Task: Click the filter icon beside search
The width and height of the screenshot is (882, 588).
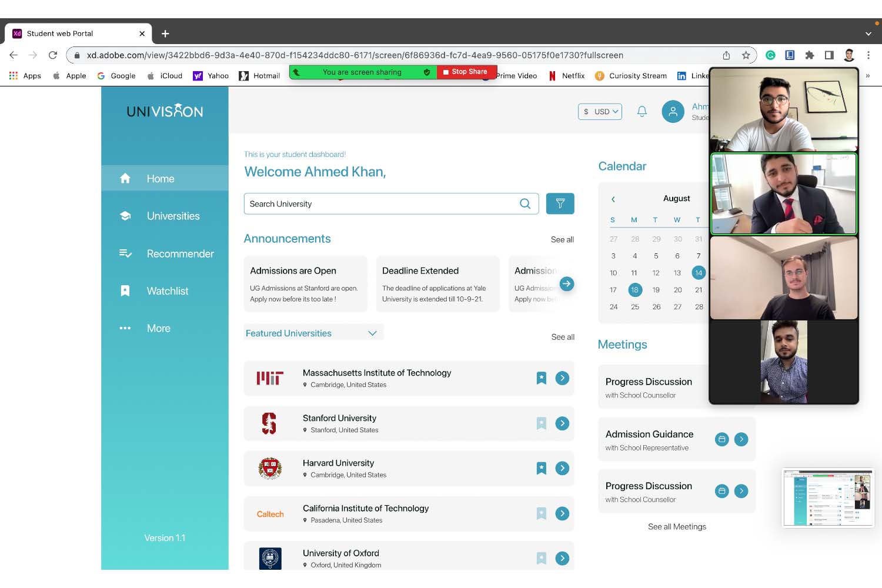Action: pos(560,203)
